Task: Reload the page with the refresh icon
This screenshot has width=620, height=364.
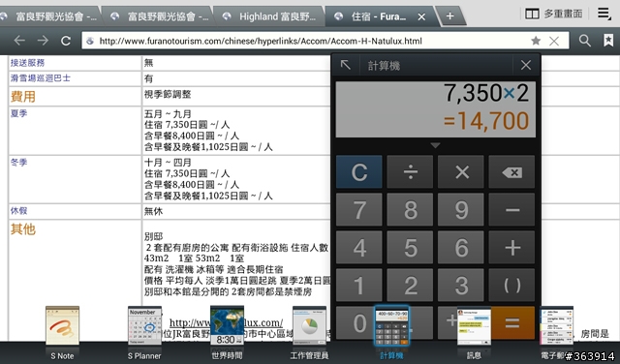Action: [66, 41]
